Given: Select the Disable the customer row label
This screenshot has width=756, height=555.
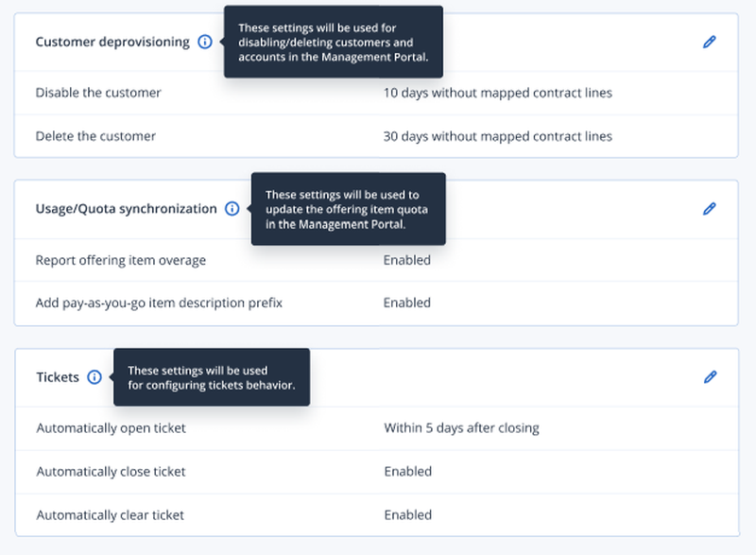Looking at the screenshot, I should pyautogui.click(x=98, y=93).
